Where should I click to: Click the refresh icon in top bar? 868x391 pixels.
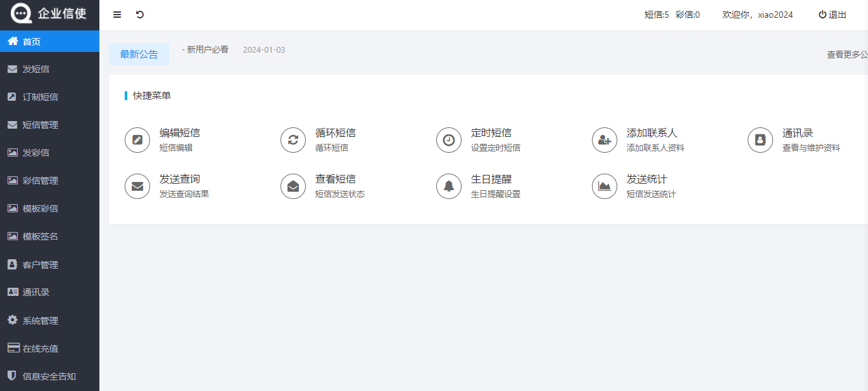pyautogui.click(x=140, y=15)
